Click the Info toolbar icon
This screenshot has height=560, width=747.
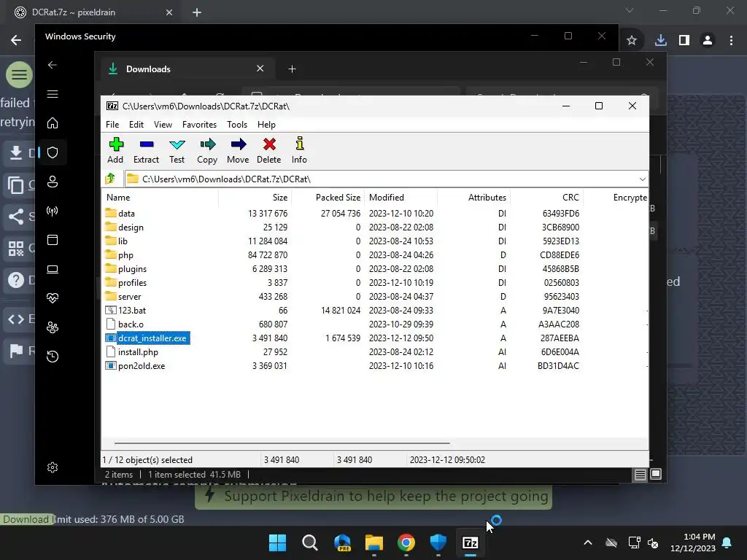299,150
